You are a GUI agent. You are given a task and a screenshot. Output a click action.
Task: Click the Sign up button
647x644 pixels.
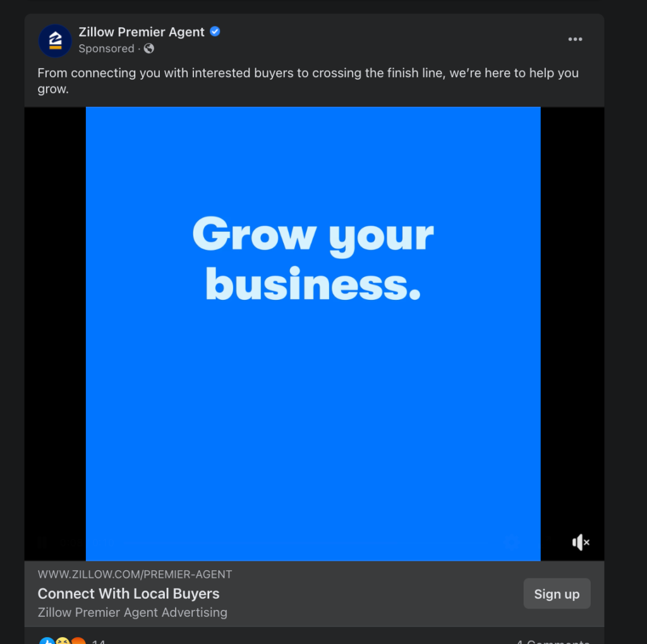pyautogui.click(x=557, y=593)
